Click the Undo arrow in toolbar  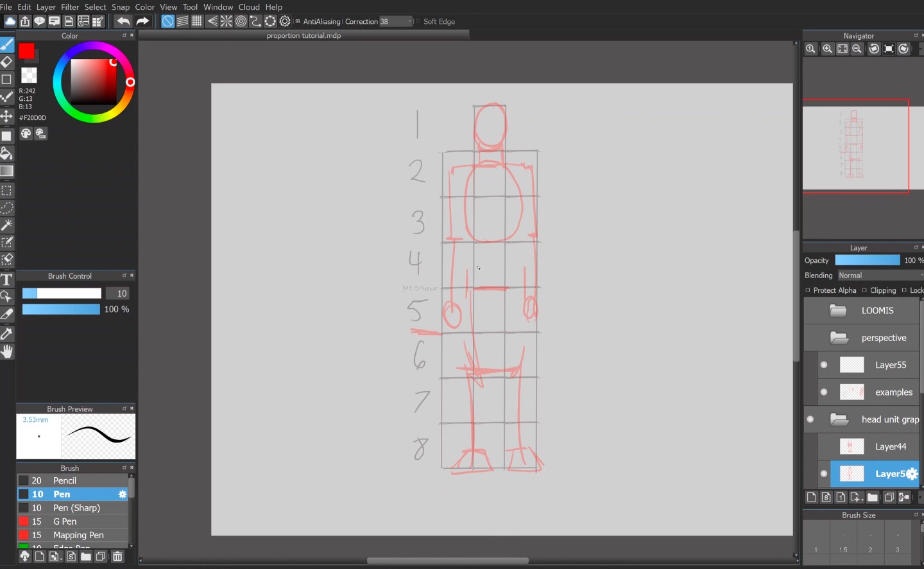(123, 21)
